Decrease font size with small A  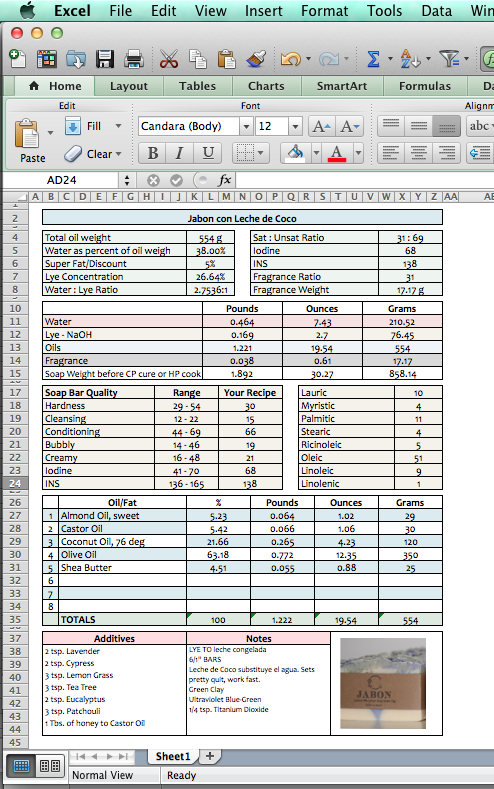349,126
